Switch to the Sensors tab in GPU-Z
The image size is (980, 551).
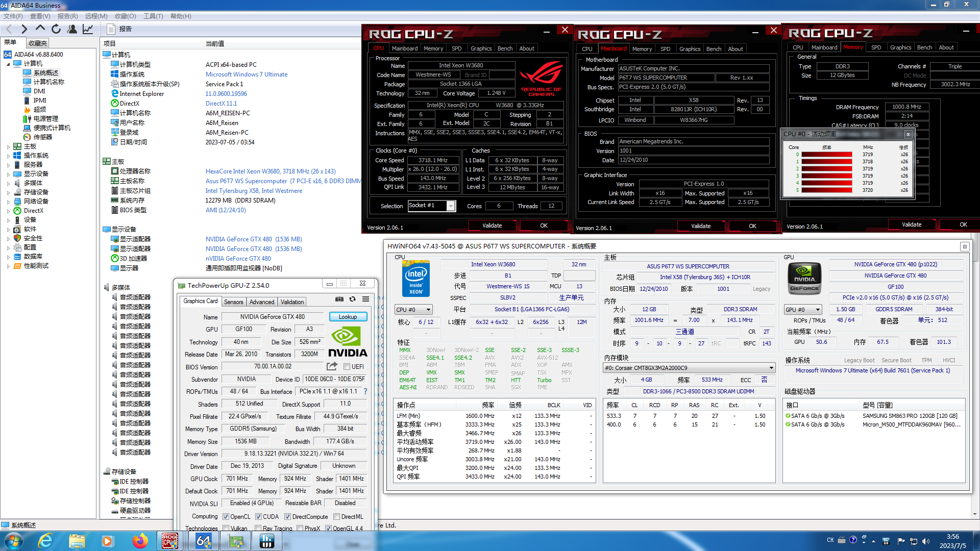233,302
